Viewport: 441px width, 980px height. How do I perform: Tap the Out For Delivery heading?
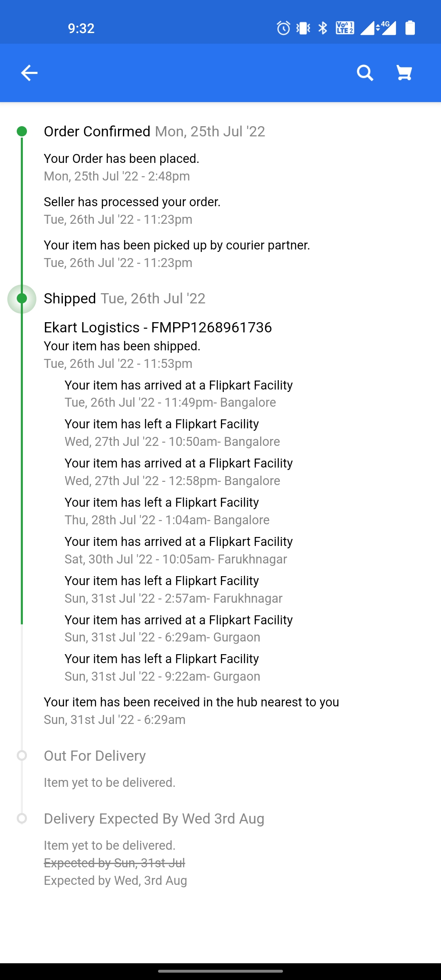point(95,756)
